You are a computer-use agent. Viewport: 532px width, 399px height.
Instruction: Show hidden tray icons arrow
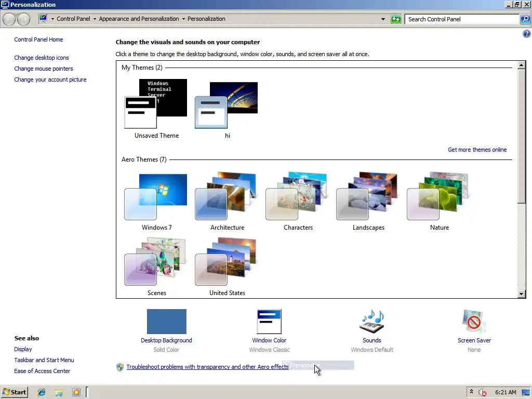(471, 392)
